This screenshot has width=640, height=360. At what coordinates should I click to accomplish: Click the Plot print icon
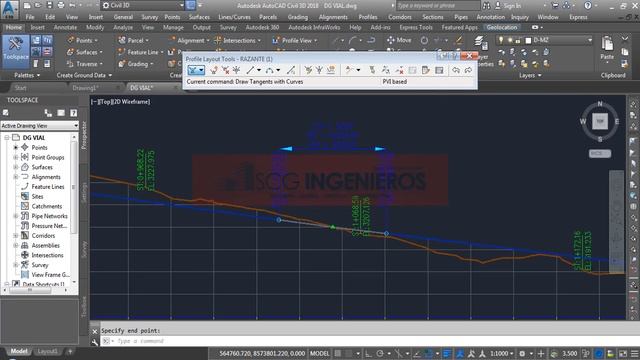pos(61,5)
